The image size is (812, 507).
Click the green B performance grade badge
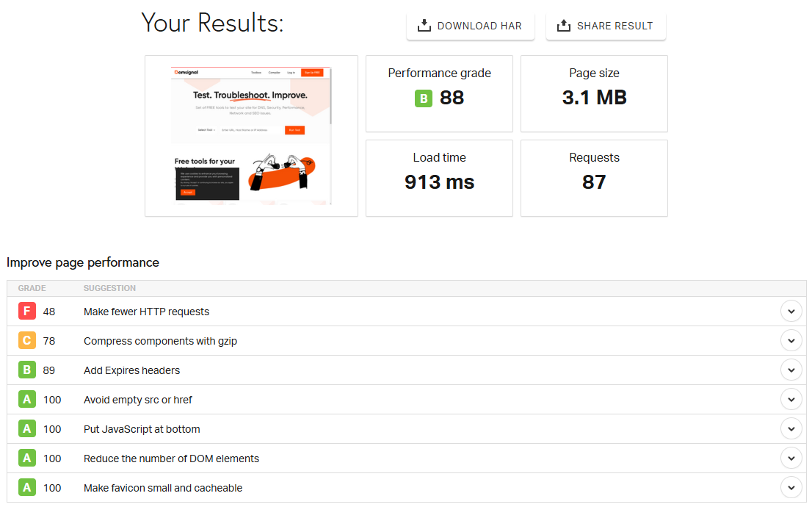(x=424, y=98)
